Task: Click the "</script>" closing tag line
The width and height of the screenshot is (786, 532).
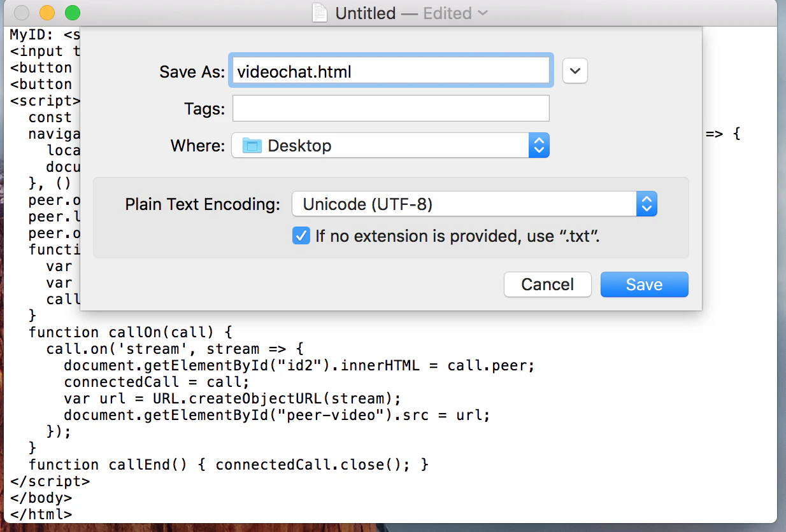Action: (50, 481)
